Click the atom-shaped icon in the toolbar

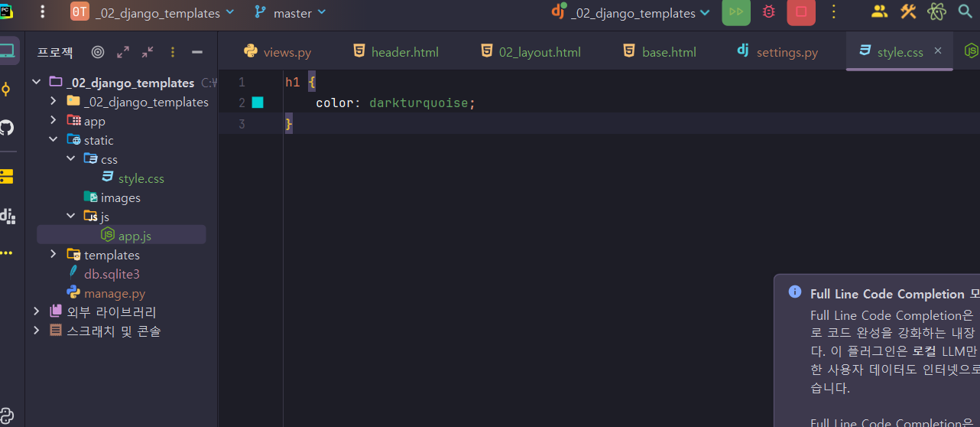coord(936,11)
